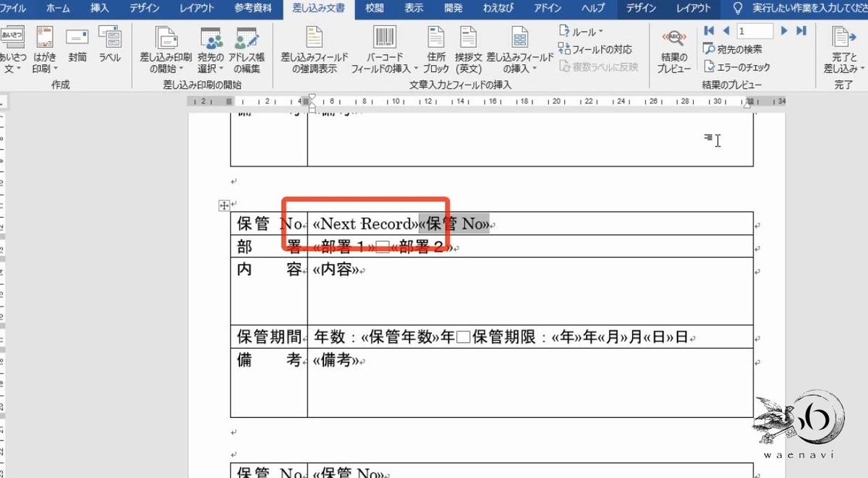This screenshot has width=868, height=478.
Task: Click the «保管年数» merge field
Action: pyautogui.click(x=401, y=337)
